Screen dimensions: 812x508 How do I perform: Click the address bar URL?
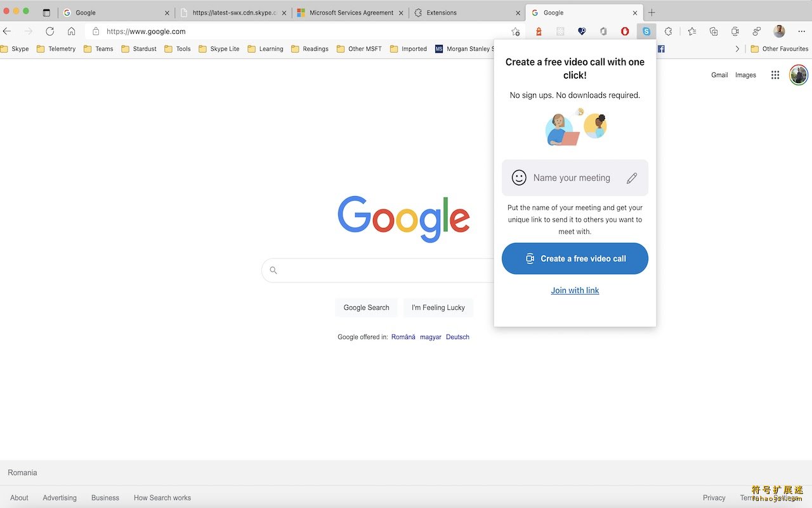pos(146,31)
